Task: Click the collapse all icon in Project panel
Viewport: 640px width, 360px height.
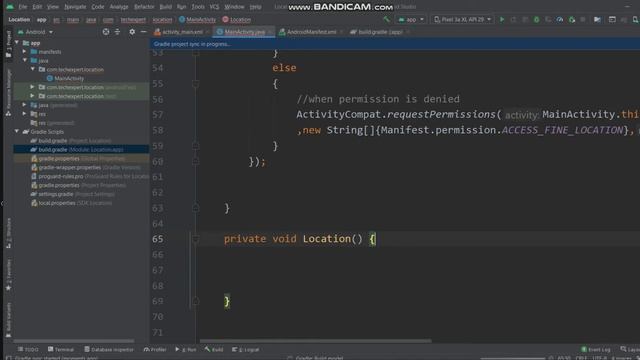Action: [118, 31]
